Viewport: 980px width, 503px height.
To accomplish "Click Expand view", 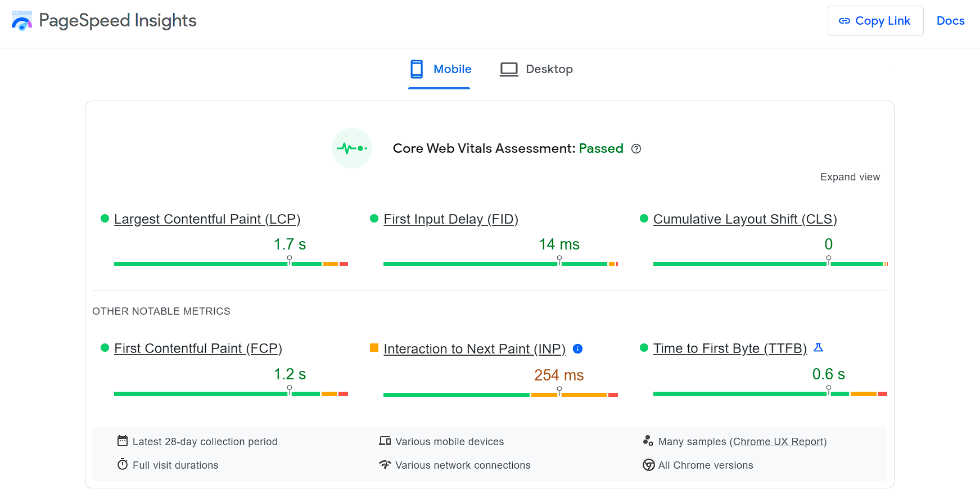I will pos(850,177).
